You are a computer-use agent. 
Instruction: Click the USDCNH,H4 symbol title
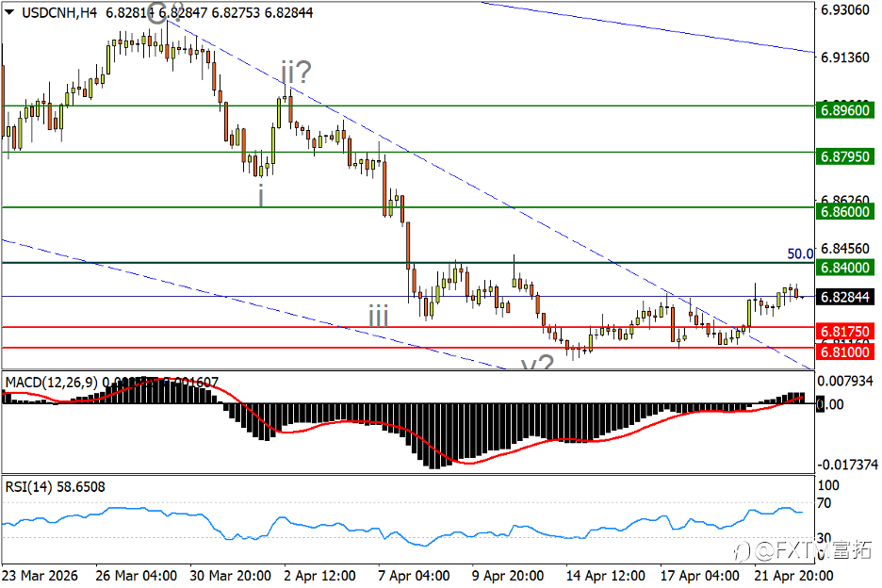coord(59,12)
